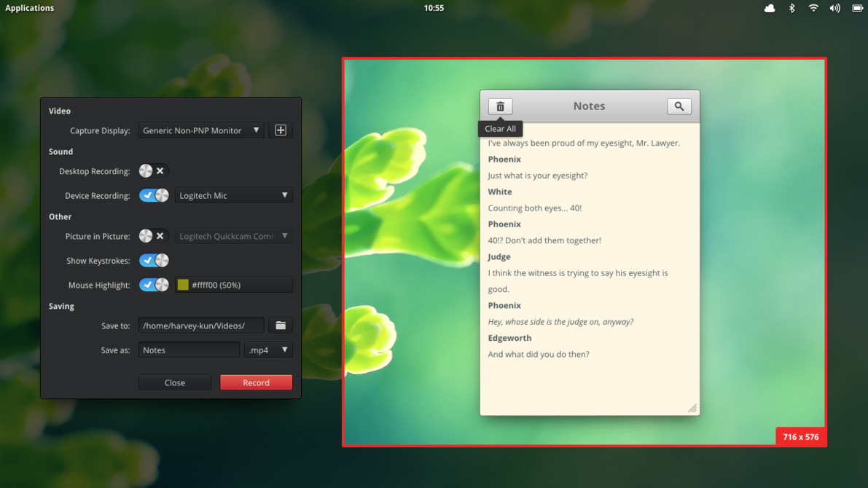Click the volume speaker icon in panel

pyautogui.click(x=834, y=8)
